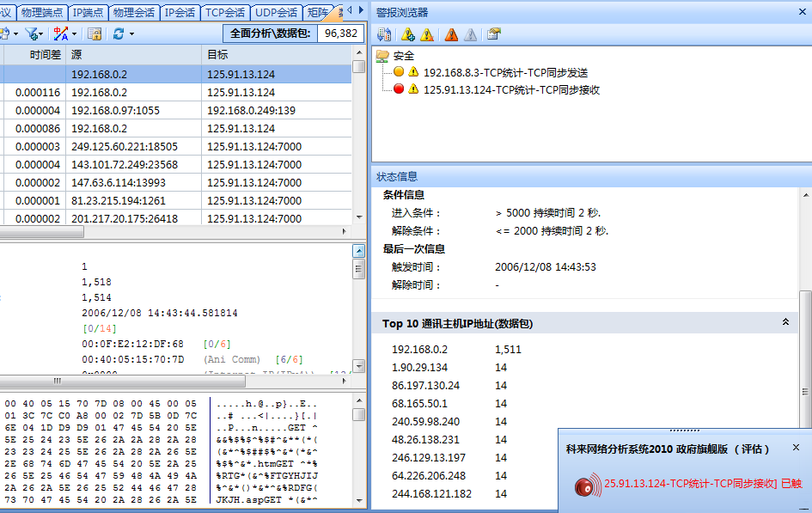The width and height of the screenshot is (812, 513).
Task: Click packet list vertical scrollbar down arrow
Action: click(359, 217)
